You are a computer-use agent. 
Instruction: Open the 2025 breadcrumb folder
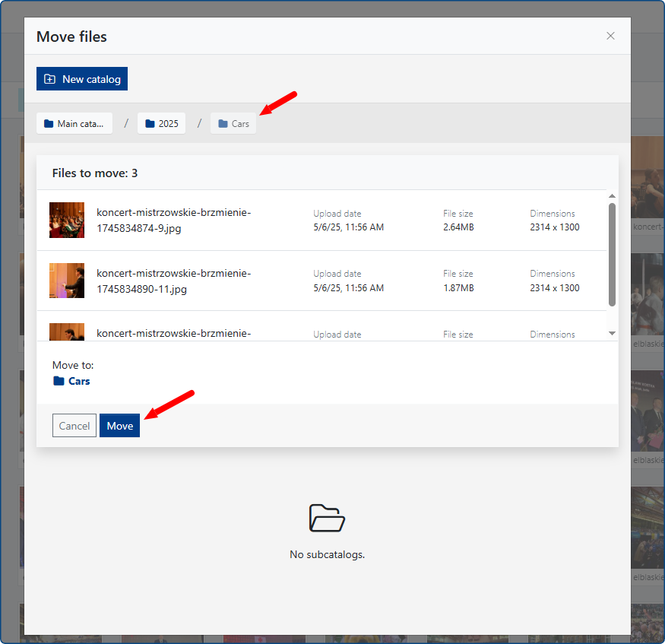(161, 123)
